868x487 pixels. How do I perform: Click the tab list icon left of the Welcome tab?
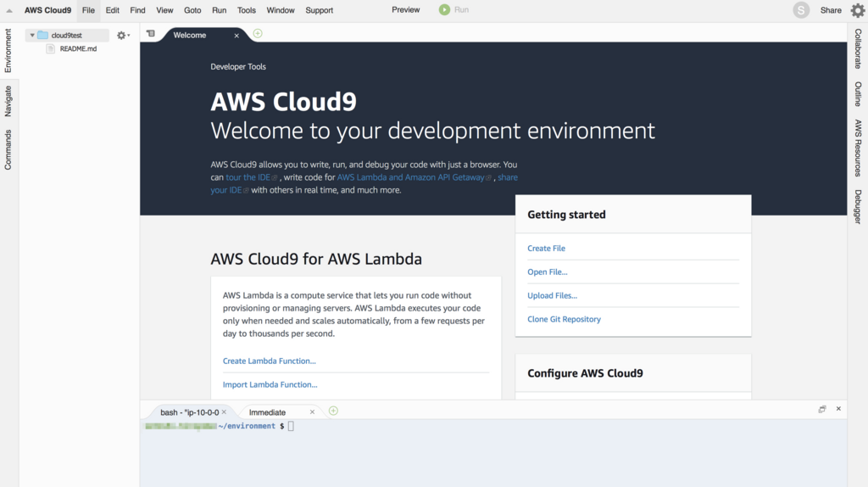coord(151,34)
